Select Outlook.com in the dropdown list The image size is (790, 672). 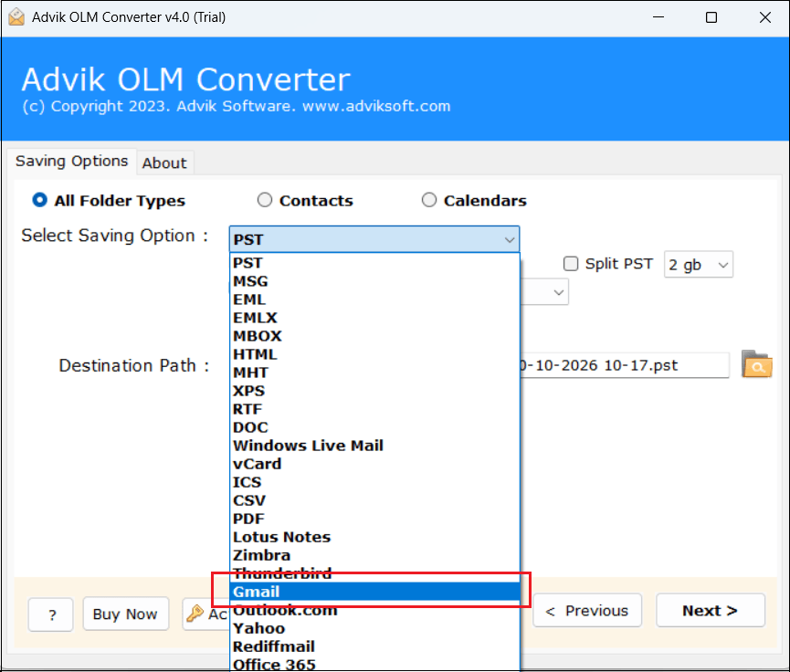pyautogui.click(x=374, y=610)
